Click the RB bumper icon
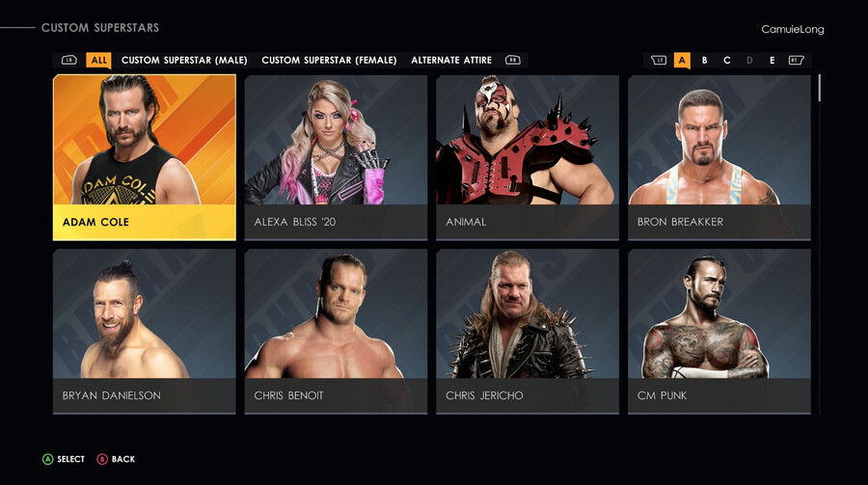This screenshot has width=868, height=485. [513, 60]
